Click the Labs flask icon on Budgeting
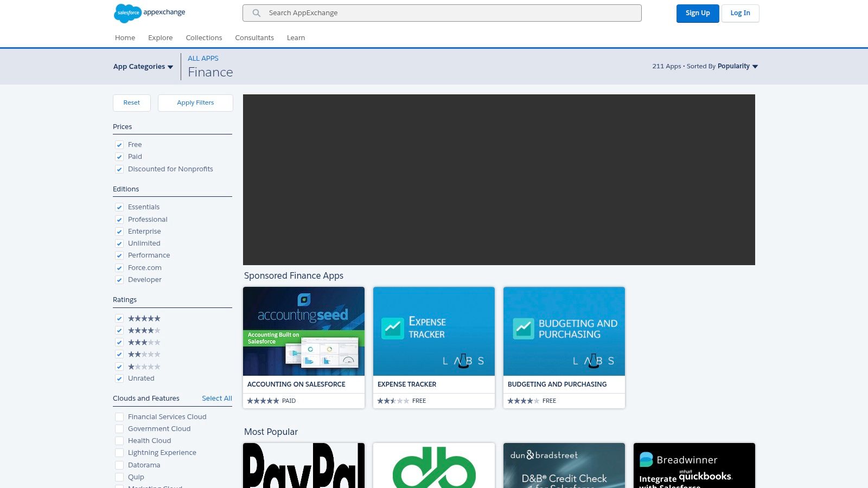868x488 pixels. tap(593, 361)
